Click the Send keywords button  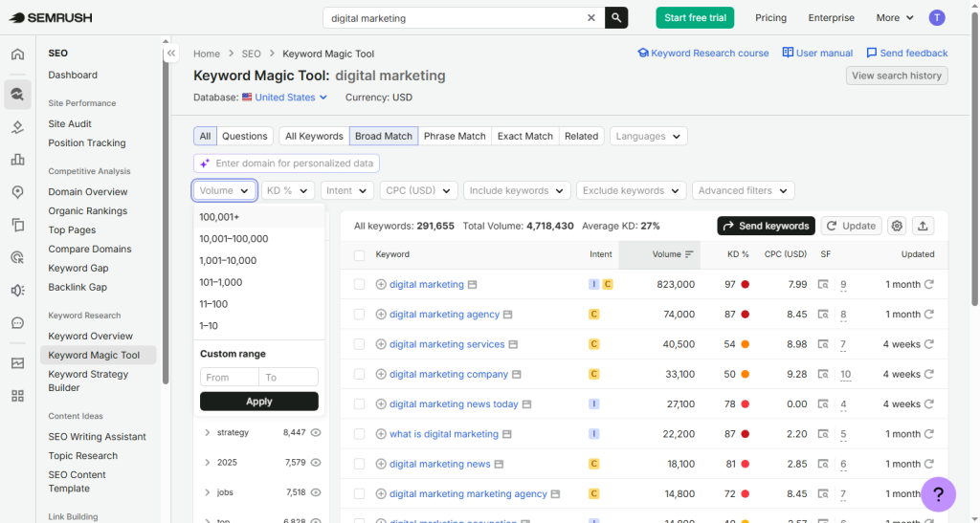(767, 226)
